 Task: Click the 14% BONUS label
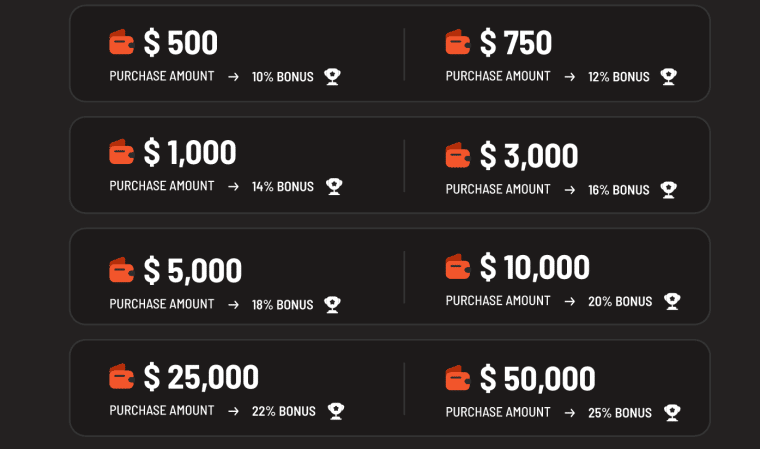(x=283, y=187)
